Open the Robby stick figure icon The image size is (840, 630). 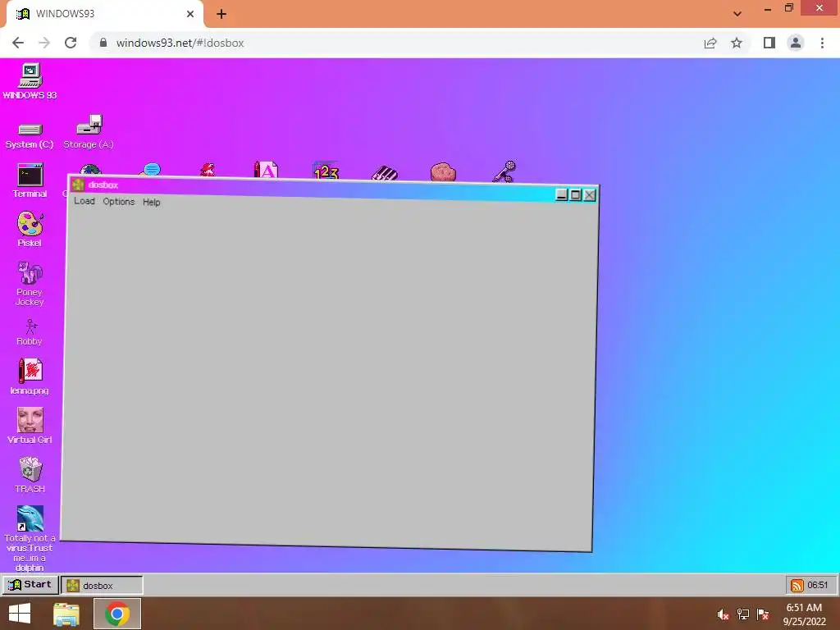tap(30, 333)
